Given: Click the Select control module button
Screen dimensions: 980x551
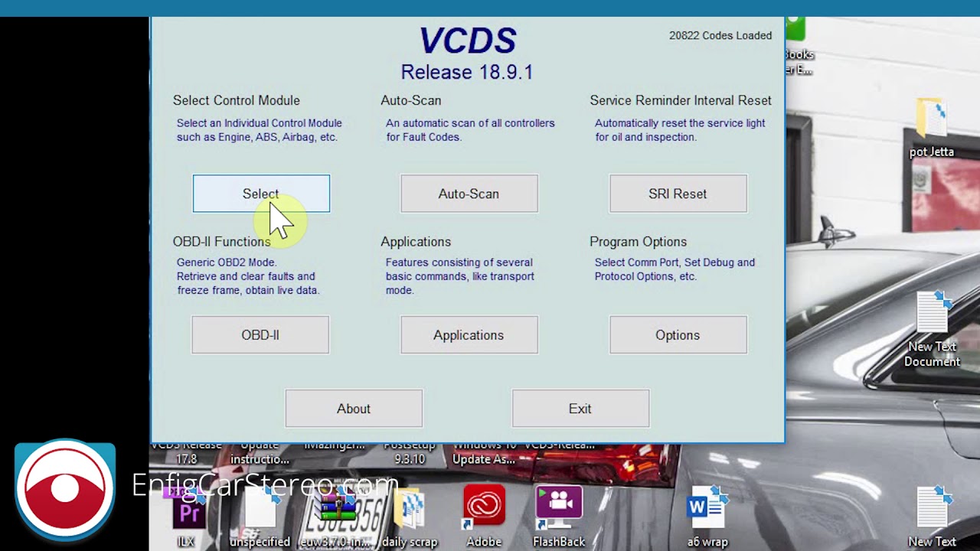Looking at the screenshot, I should coord(261,194).
